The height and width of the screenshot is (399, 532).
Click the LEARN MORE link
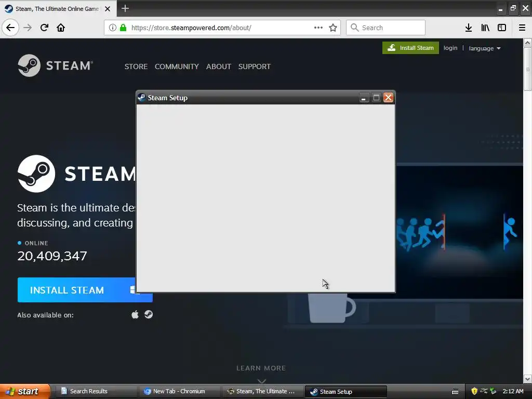[x=261, y=368]
